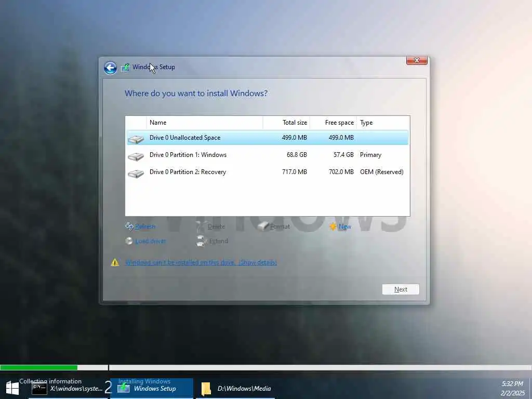Click the 717.0 MB total size cell
Image resolution: width=532 pixels, height=399 pixels.
click(295, 172)
